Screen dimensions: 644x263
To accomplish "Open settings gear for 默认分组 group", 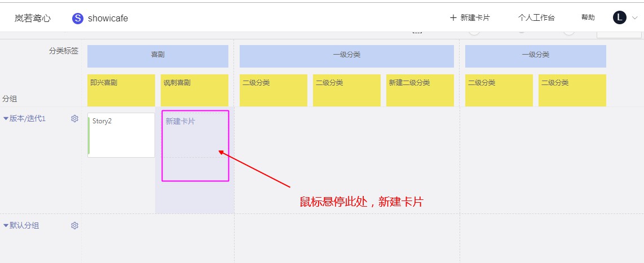I will (74, 226).
